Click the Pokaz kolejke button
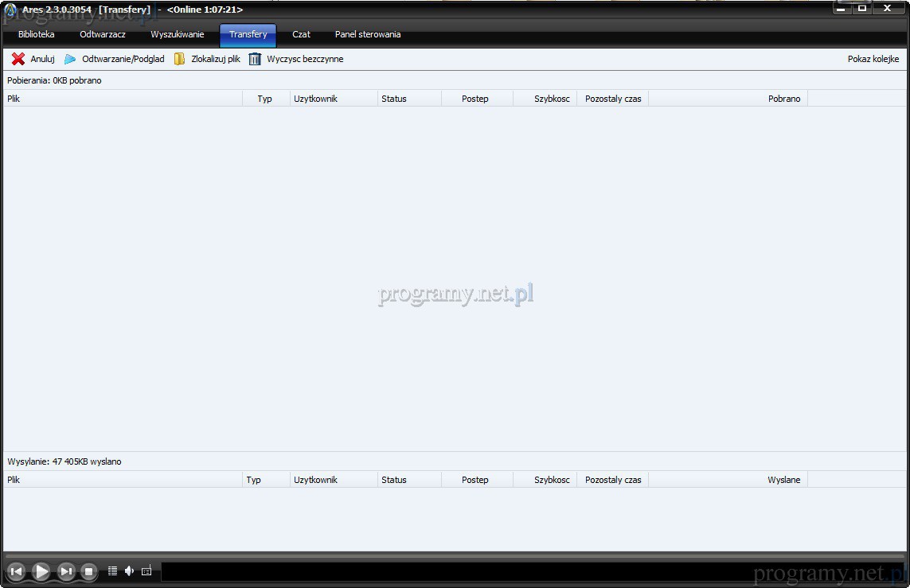The width and height of the screenshot is (910, 588). tap(873, 59)
